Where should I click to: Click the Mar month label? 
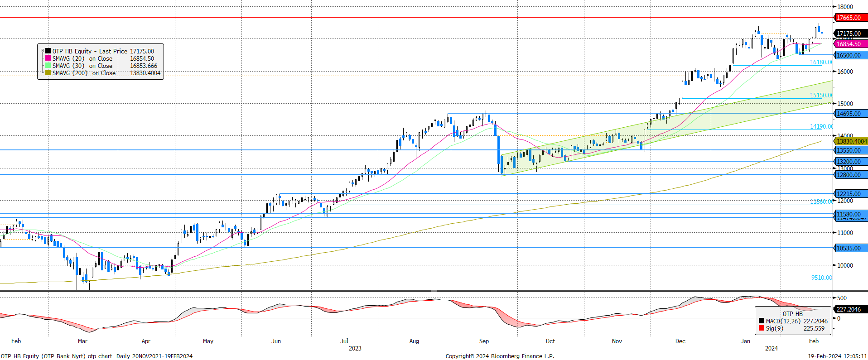coord(82,341)
